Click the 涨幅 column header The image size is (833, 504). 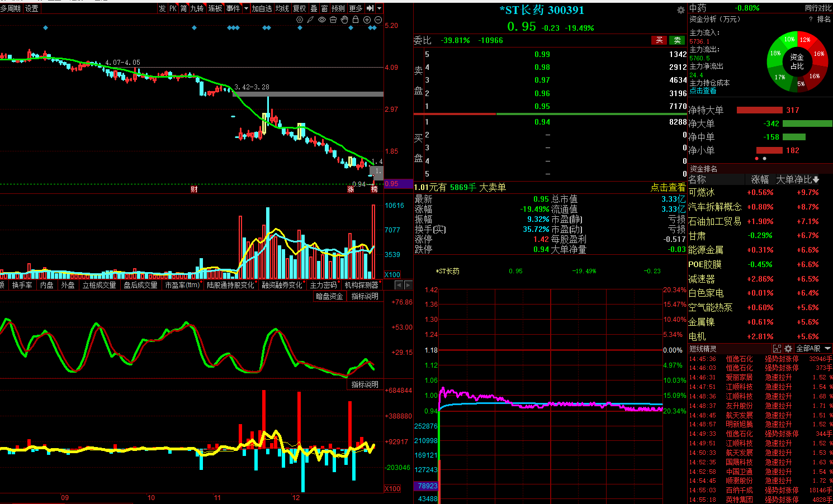tap(760, 180)
